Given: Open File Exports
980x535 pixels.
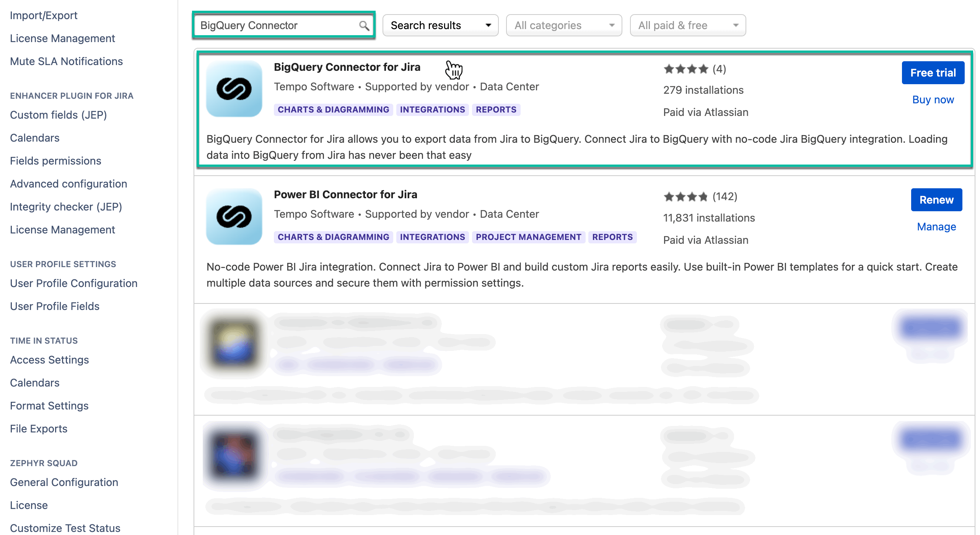Looking at the screenshot, I should 39,429.
